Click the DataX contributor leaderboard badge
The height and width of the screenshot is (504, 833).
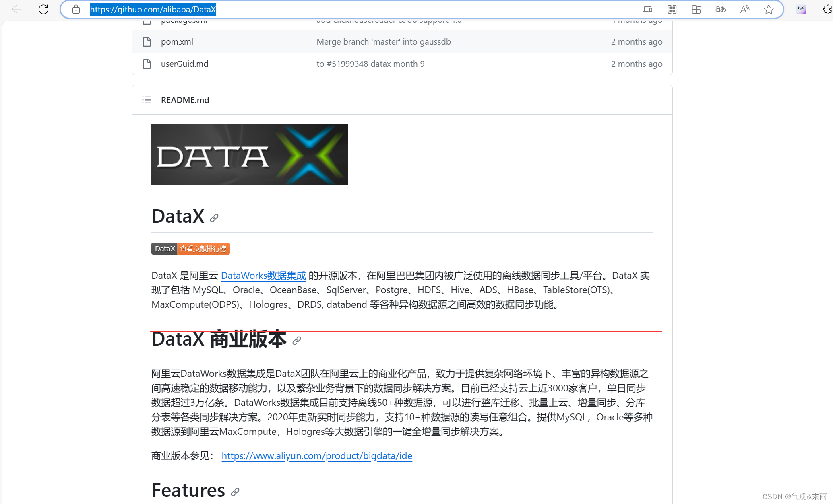click(190, 249)
